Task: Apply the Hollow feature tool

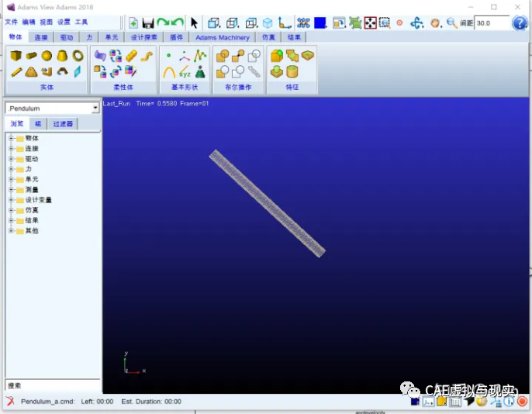Action: 292,72
